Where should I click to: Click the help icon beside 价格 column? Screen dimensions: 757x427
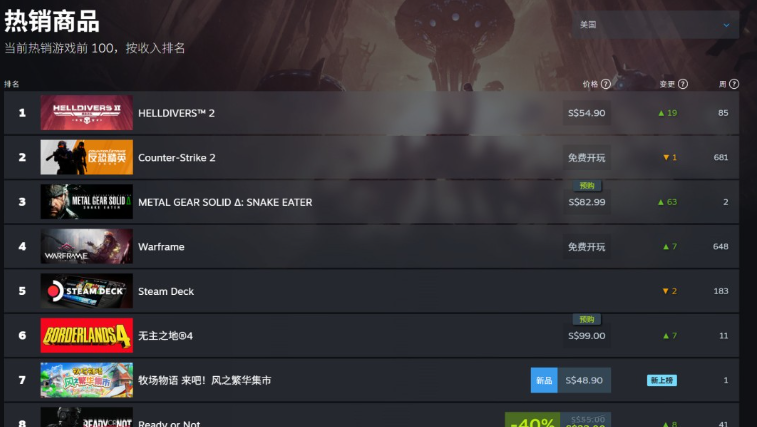coord(606,84)
